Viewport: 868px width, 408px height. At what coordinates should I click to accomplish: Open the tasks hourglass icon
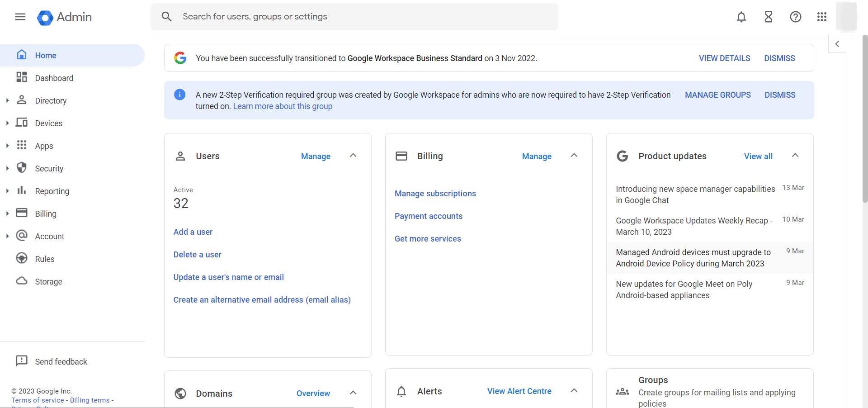(x=769, y=17)
